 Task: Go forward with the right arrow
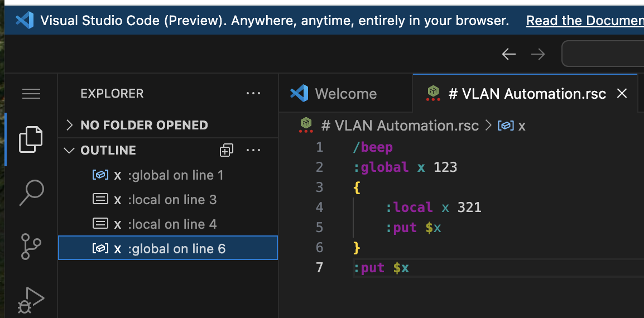[538, 54]
